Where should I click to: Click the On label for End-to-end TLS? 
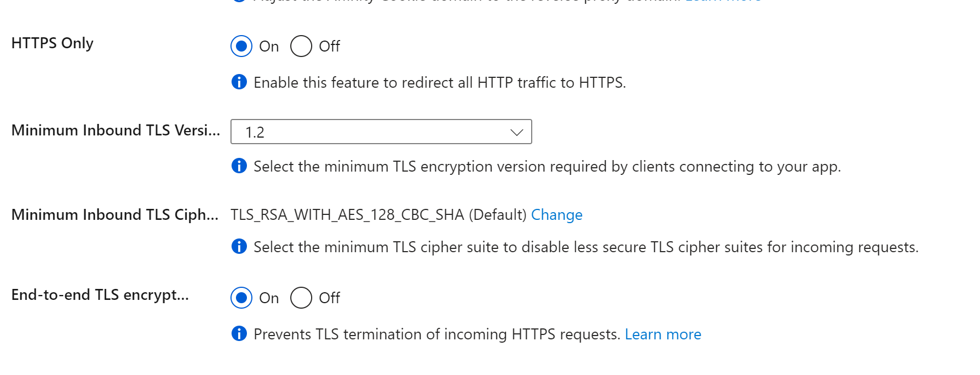(x=269, y=298)
